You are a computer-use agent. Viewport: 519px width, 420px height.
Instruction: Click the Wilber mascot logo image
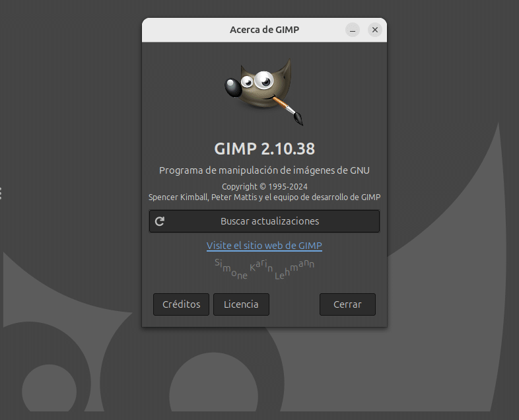[x=264, y=92]
